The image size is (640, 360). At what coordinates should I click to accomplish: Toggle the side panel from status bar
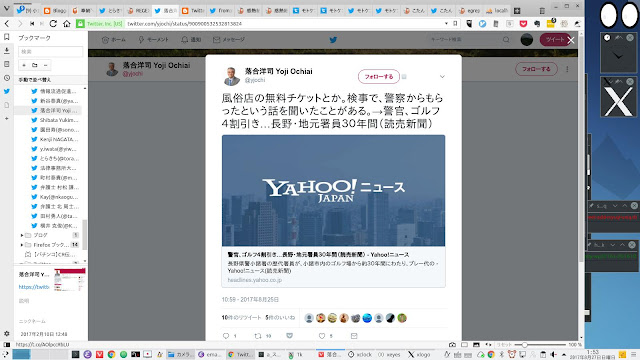coord(6,344)
